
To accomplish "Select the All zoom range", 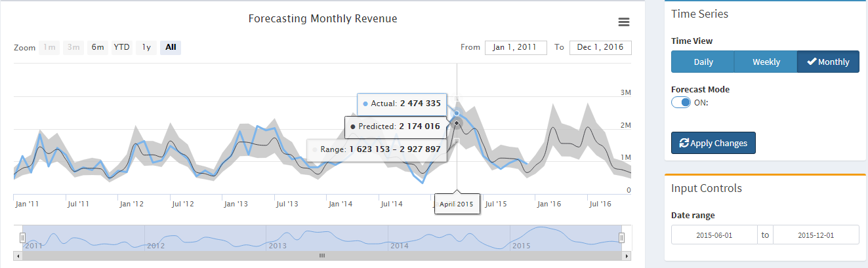I will (x=171, y=47).
